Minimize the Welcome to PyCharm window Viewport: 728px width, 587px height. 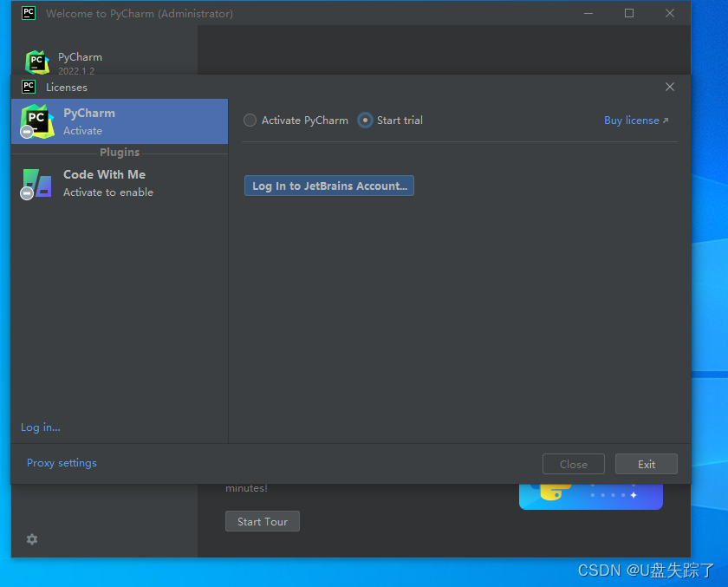click(588, 13)
